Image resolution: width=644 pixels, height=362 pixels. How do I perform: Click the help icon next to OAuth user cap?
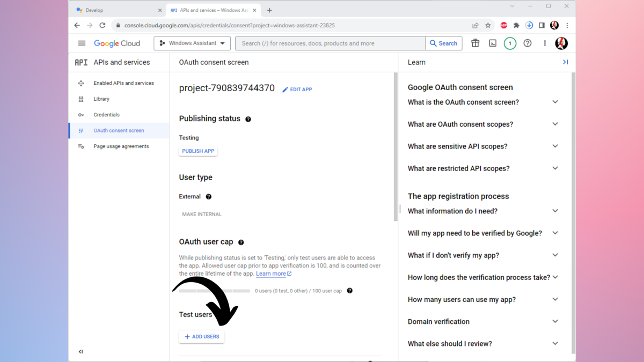point(241,242)
